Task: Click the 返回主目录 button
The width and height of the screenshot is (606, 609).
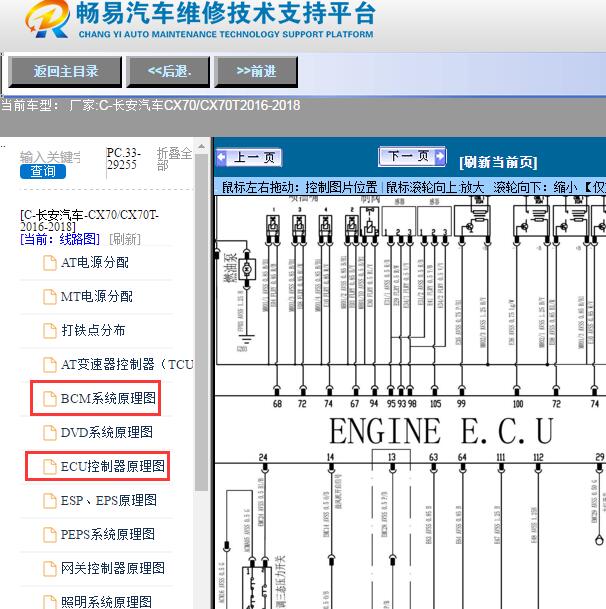Action: [x=65, y=71]
